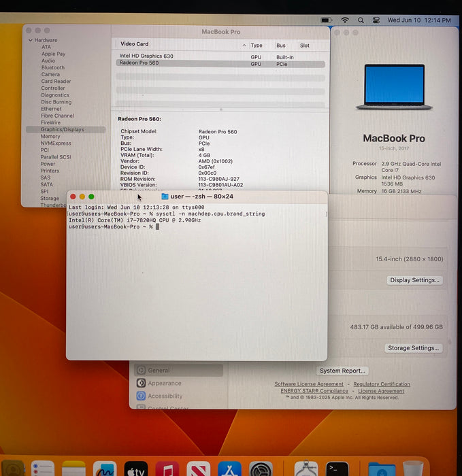The height and width of the screenshot is (476, 462).
Task: Select NVMExpress in the hardware list
Action: pyautogui.click(x=56, y=143)
